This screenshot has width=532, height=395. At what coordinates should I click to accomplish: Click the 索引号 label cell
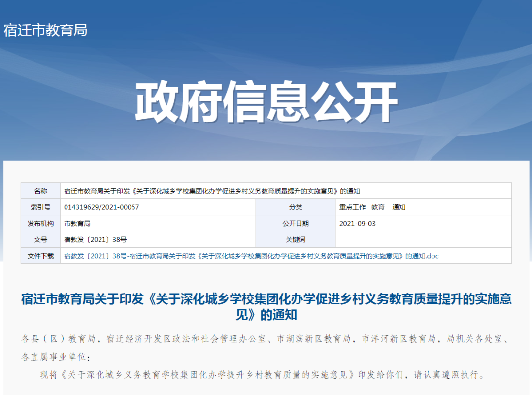[41, 207]
